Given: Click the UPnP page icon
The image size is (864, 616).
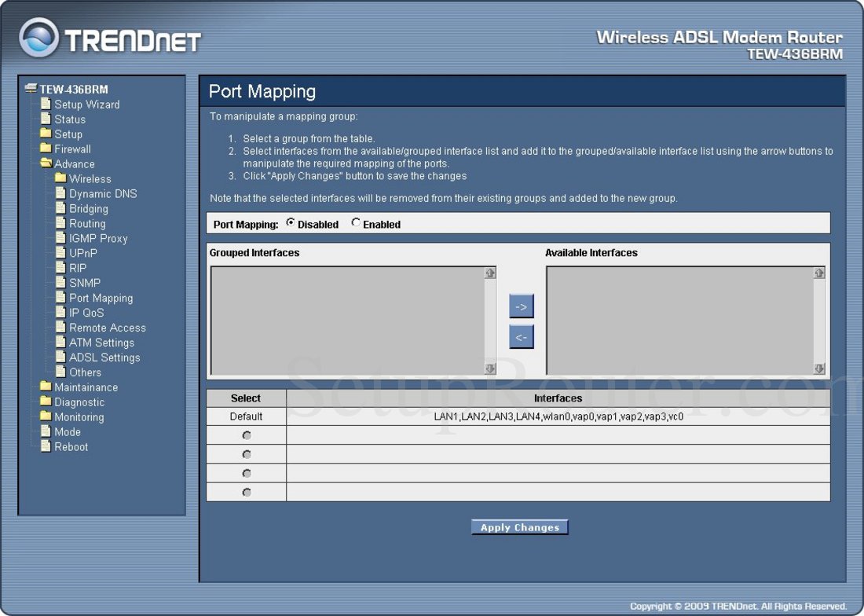Looking at the screenshot, I should [x=60, y=252].
